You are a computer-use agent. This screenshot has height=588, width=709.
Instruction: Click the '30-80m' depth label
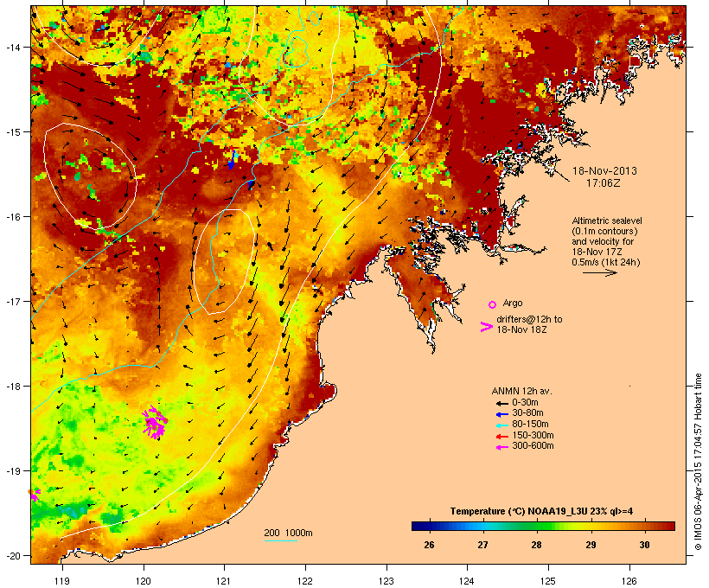coord(527,413)
